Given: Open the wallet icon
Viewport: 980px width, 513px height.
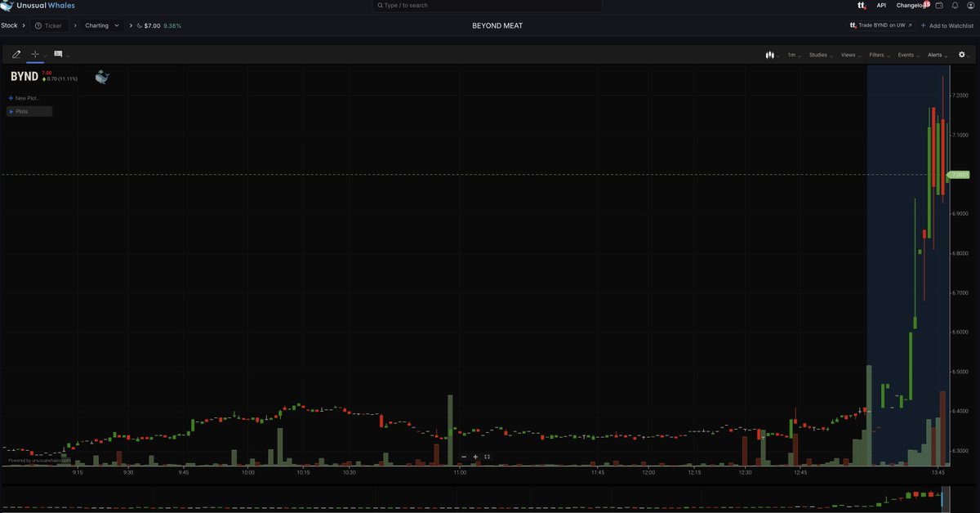Looking at the screenshot, I should click(x=939, y=6).
